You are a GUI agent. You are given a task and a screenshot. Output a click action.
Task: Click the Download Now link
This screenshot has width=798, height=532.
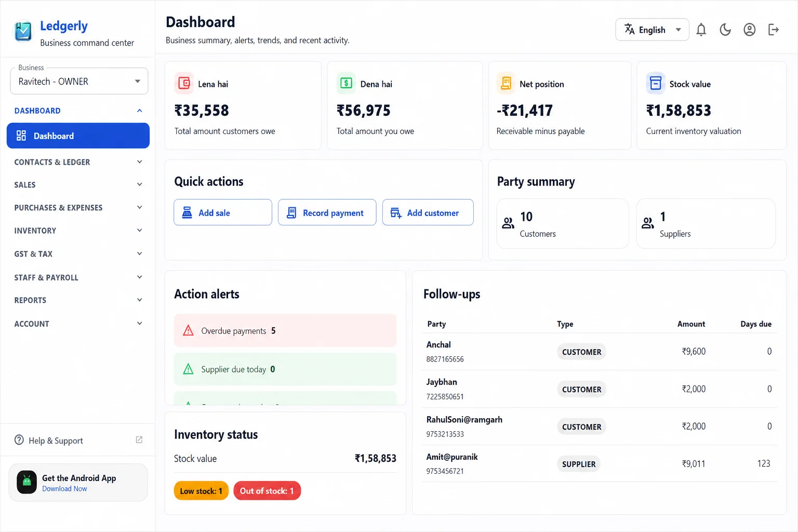(x=64, y=489)
